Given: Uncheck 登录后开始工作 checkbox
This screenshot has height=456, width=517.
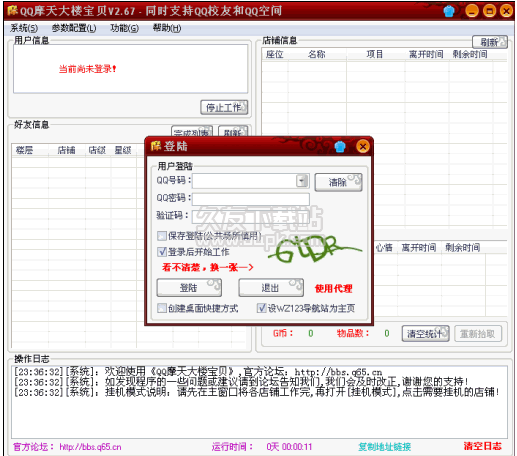Looking at the screenshot, I should click(x=162, y=252).
